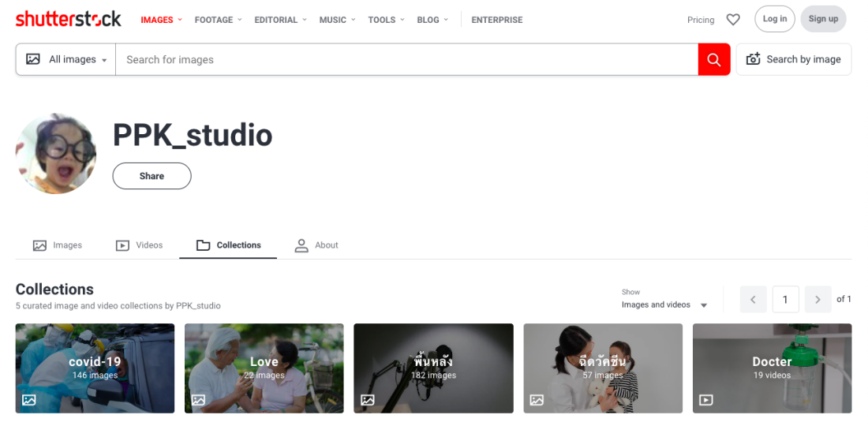Open the ฉีดวัคซีน collection thumbnail
Screen dimensions: 868x426
[603, 368]
